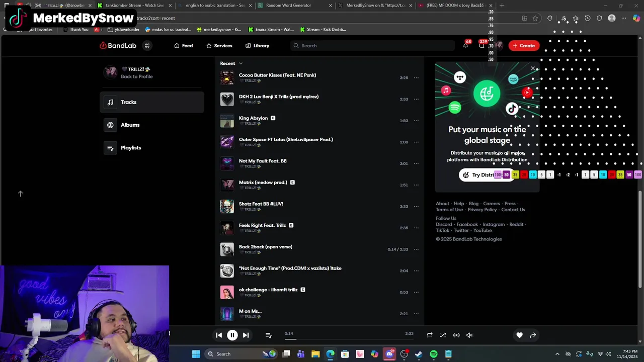Click the red Create button
The height and width of the screenshot is (362, 644).
click(524, 46)
